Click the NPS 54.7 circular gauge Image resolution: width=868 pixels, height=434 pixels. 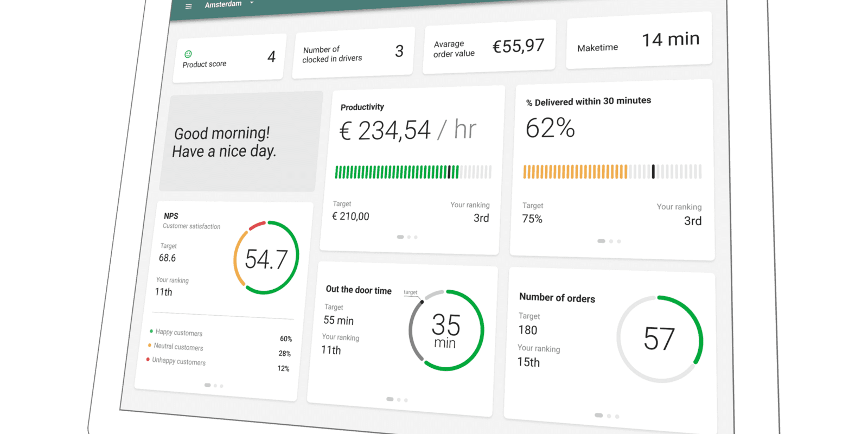point(266,258)
